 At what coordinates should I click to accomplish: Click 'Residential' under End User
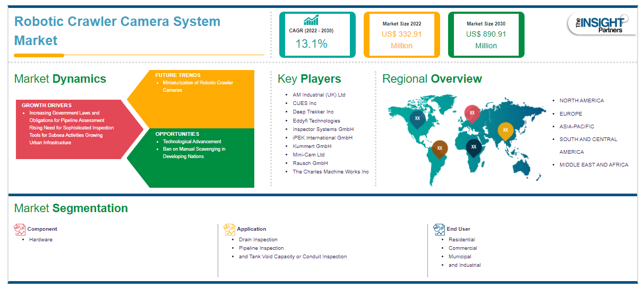pyautogui.click(x=462, y=240)
